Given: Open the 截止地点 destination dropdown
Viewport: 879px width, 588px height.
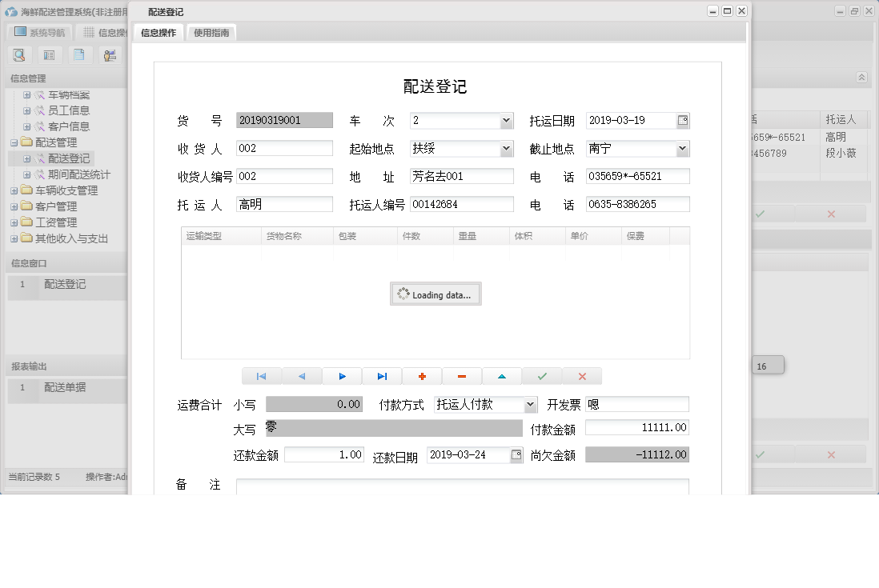Looking at the screenshot, I should point(680,149).
